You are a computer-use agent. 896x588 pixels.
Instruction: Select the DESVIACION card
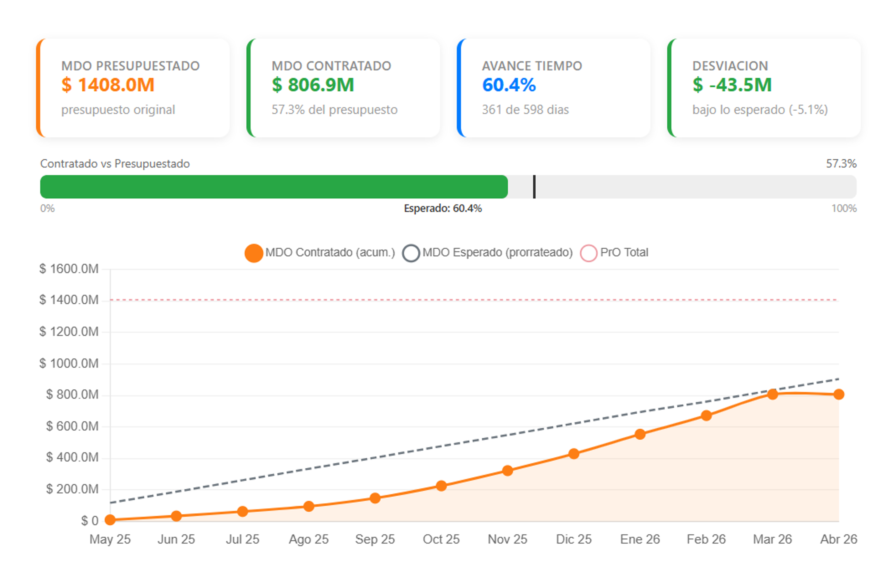764,88
